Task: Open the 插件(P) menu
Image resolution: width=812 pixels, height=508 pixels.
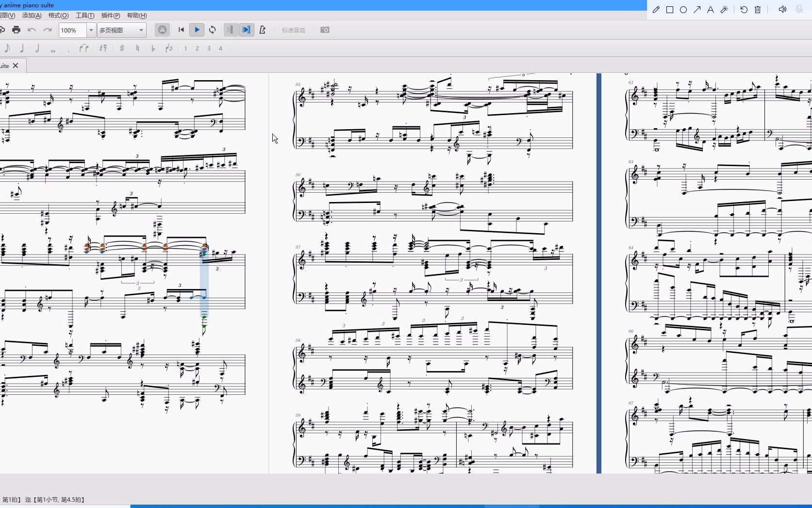Action: [x=111, y=16]
